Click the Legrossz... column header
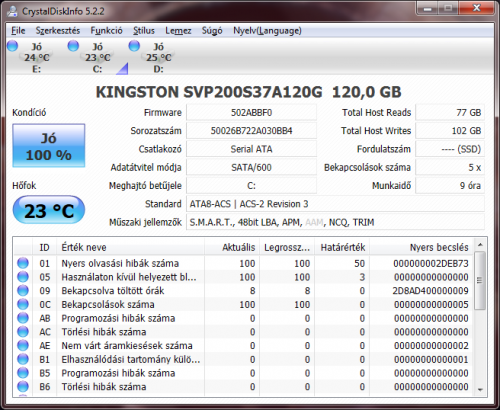This screenshot has width=500, height=410. coord(287,247)
